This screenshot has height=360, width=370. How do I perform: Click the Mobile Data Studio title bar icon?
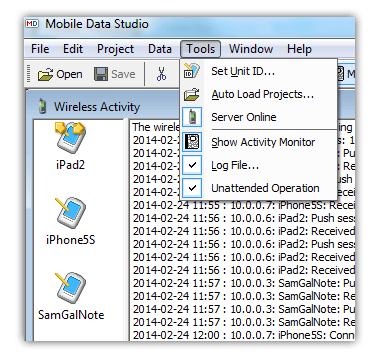point(32,24)
